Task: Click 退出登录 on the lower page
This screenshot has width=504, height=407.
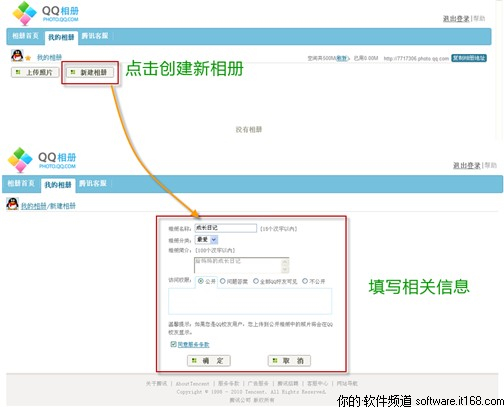Action: point(467,165)
